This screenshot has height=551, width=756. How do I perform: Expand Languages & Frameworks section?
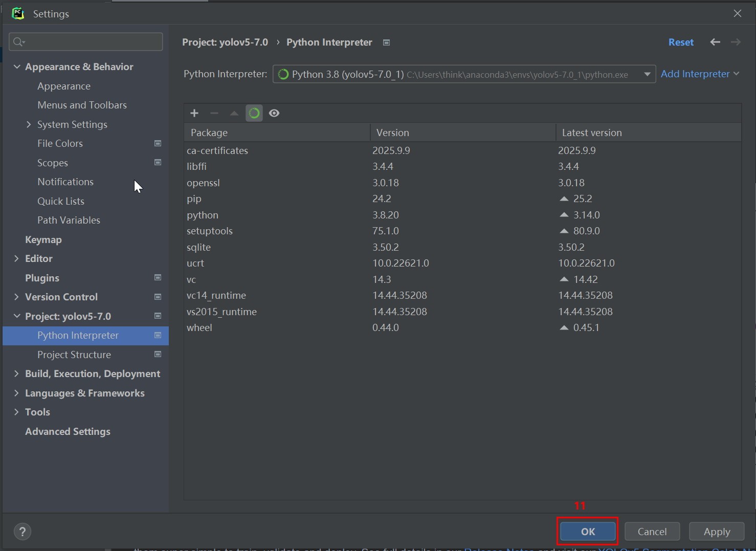16,393
